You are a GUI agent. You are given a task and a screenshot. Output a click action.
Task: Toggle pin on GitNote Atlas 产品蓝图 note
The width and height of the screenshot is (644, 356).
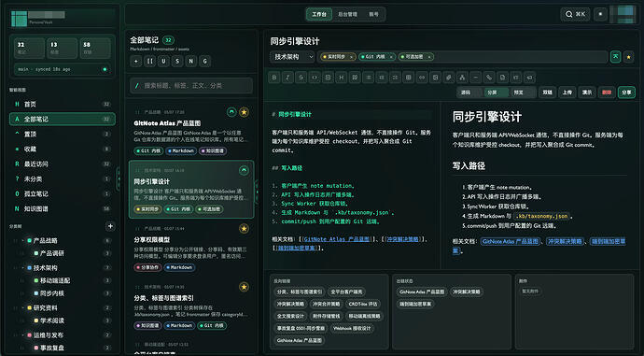[x=231, y=112]
